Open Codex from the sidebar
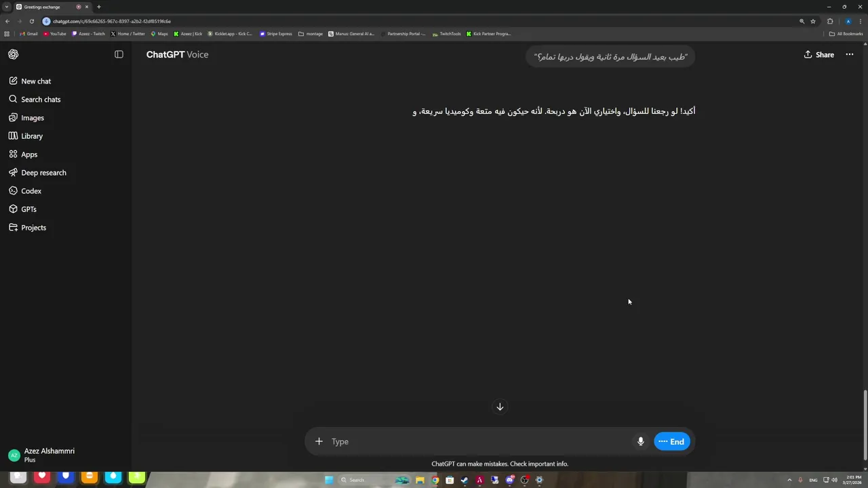The width and height of the screenshot is (868, 488). pyautogui.click(x=65, y=190)
